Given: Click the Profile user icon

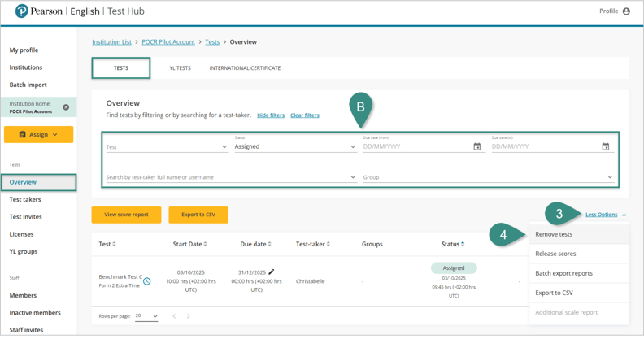Looking at the screenshot, I should pos(626,11).
